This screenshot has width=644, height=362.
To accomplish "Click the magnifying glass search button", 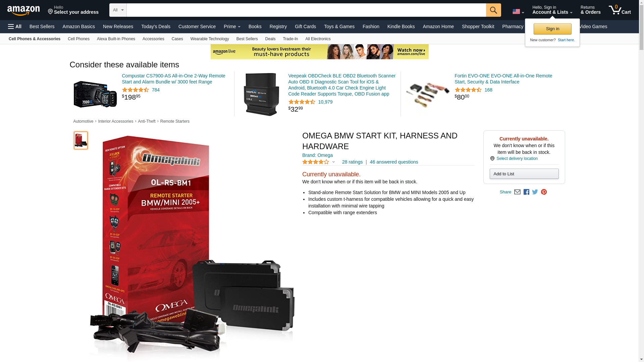I will pos(493,10).
